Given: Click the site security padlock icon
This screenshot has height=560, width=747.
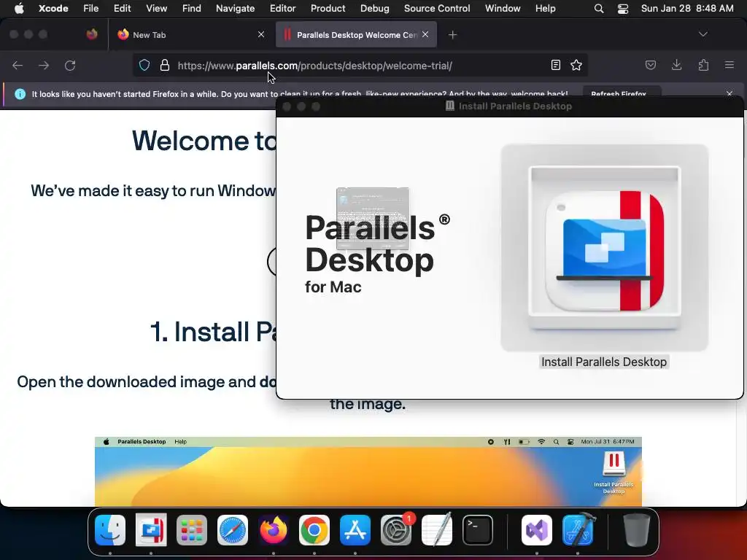Looking at the screenshot, I should [x=165, y=65].
